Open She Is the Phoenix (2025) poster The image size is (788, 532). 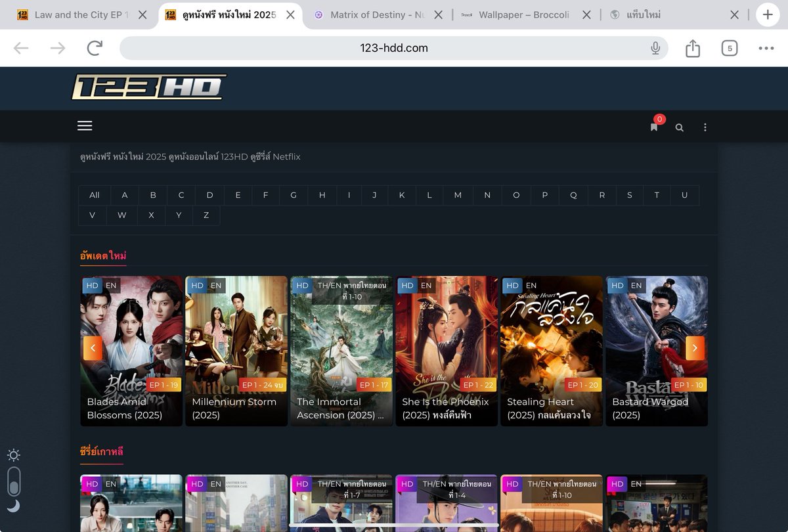pos(447,351)
